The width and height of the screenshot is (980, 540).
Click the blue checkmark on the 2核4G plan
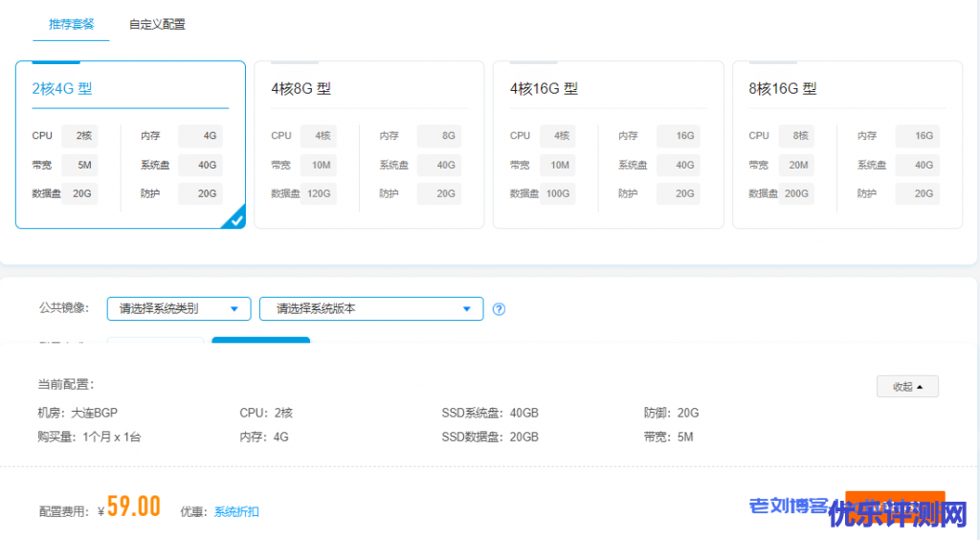coord(236,220)
